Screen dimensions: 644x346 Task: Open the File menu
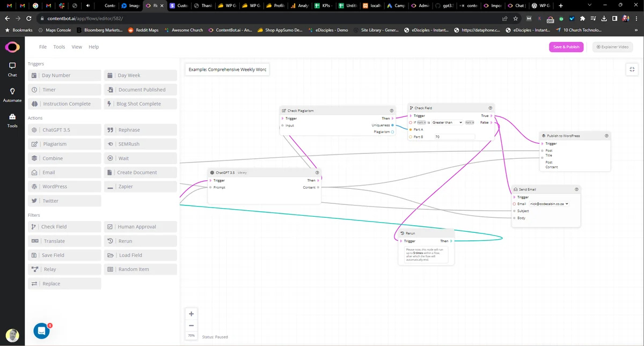(43, 47)
